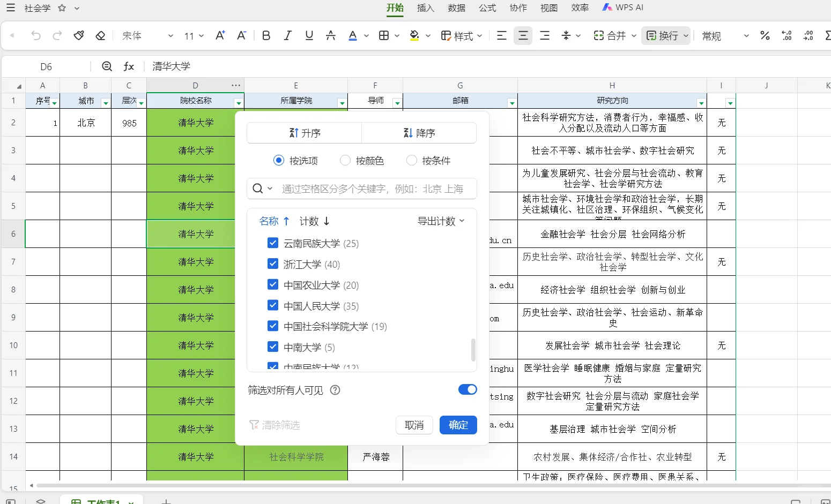This screenshot has height=504, width=831.
Task: Click the zoom magnifier in formula bar
Action: click(107, 66)
